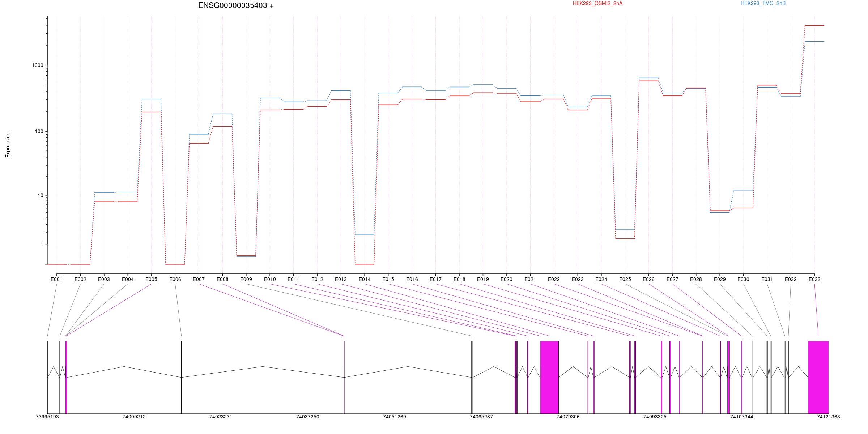The width and height of the screenshot is (868, 434).
Task: Click genomic coordinate 74051269
Action: (x=395, y=417)
